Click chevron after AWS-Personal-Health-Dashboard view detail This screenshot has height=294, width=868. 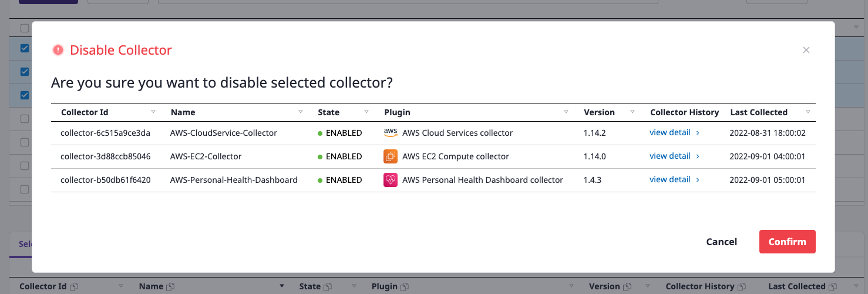[x=698, y=180]
